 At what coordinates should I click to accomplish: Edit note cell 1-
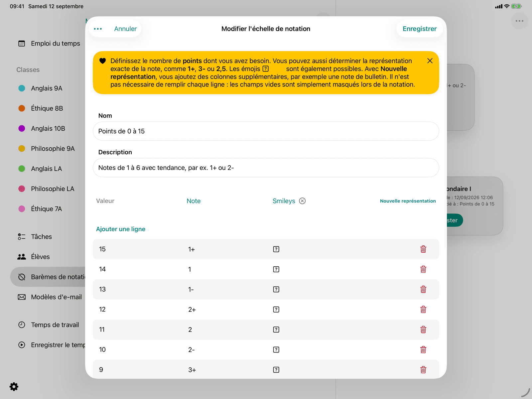click(x=191, y=290)
